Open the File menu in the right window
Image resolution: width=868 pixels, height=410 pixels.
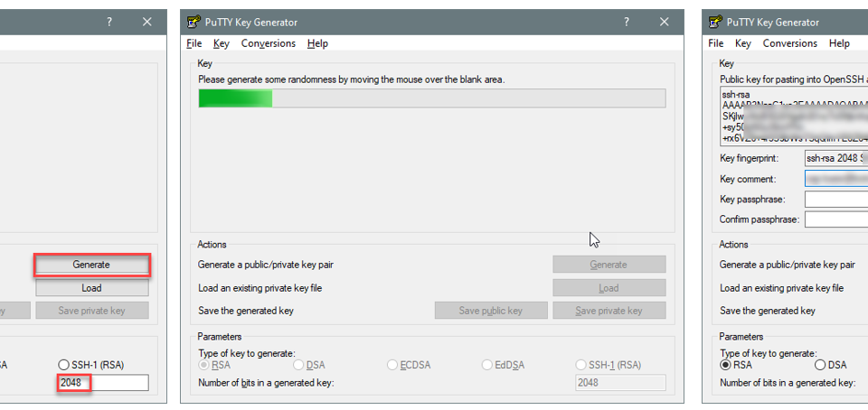pyautogui.click(x=716, y=43)
